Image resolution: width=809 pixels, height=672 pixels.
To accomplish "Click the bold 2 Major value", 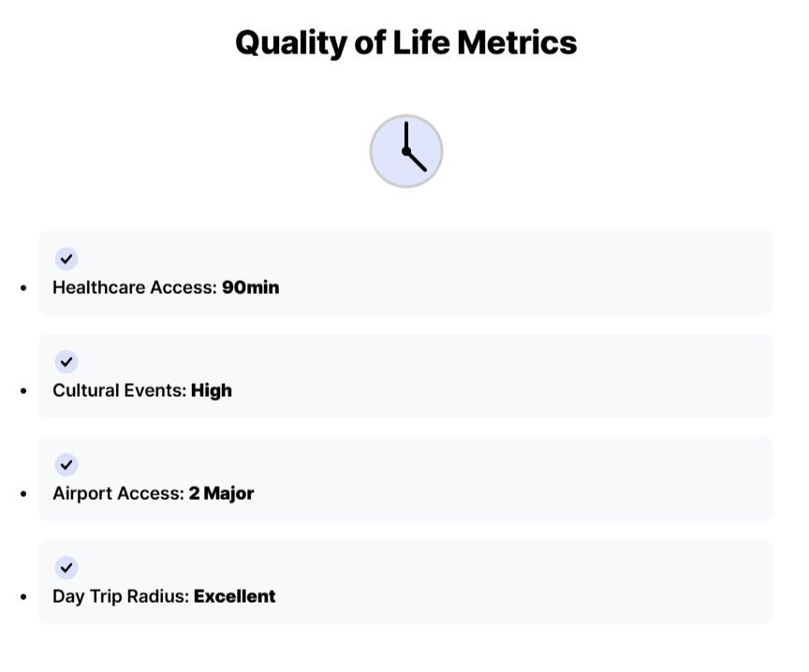I will click(x=222, y=493).
